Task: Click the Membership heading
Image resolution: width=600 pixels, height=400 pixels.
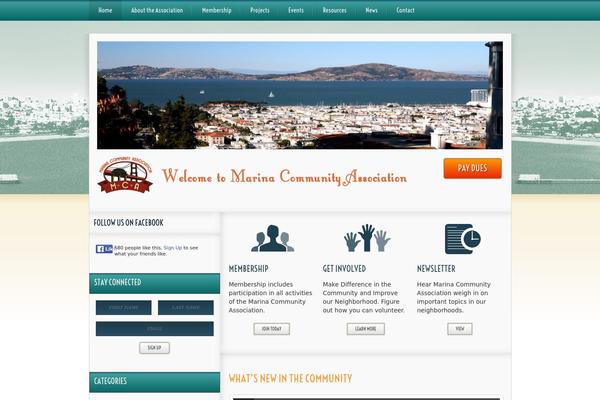Action: point(248,269)
